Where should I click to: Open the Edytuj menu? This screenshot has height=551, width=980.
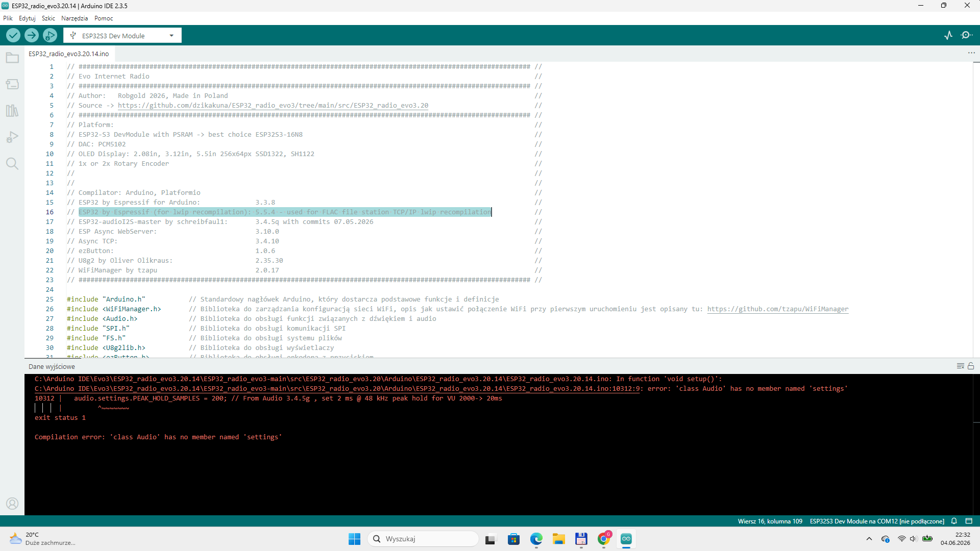click(27, 18)
